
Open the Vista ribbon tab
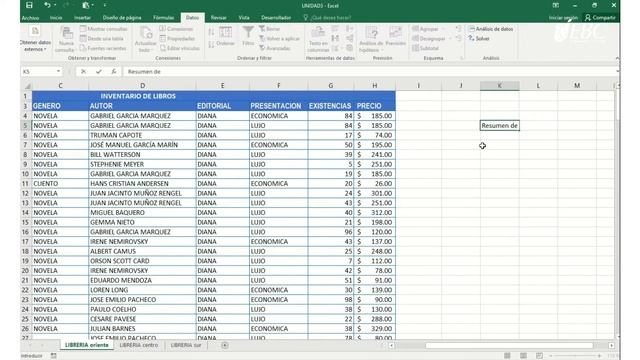244,18
